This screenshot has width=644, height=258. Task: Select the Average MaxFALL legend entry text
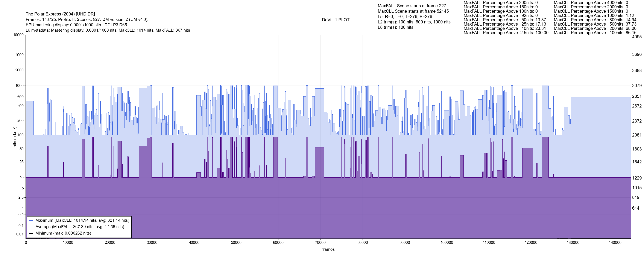tap(80, 227)
